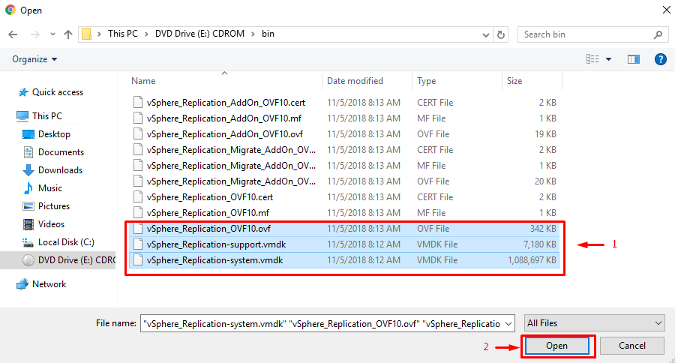The height and width of the screenshot is (363, 675).
Task: Click the forward navigation arrow
Action: tap(35, 34)
